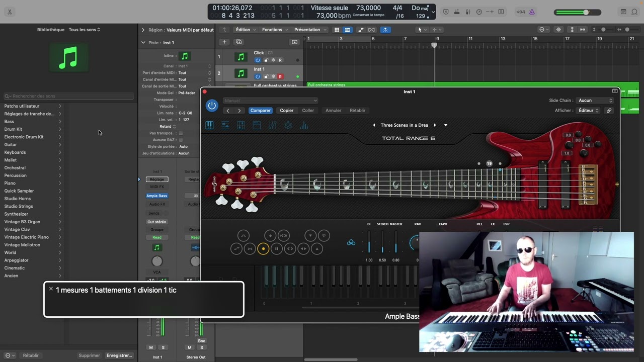Screen dimensions: 644x362
Task: Open Édition menu in tracks area
Action: coord(246,30)
